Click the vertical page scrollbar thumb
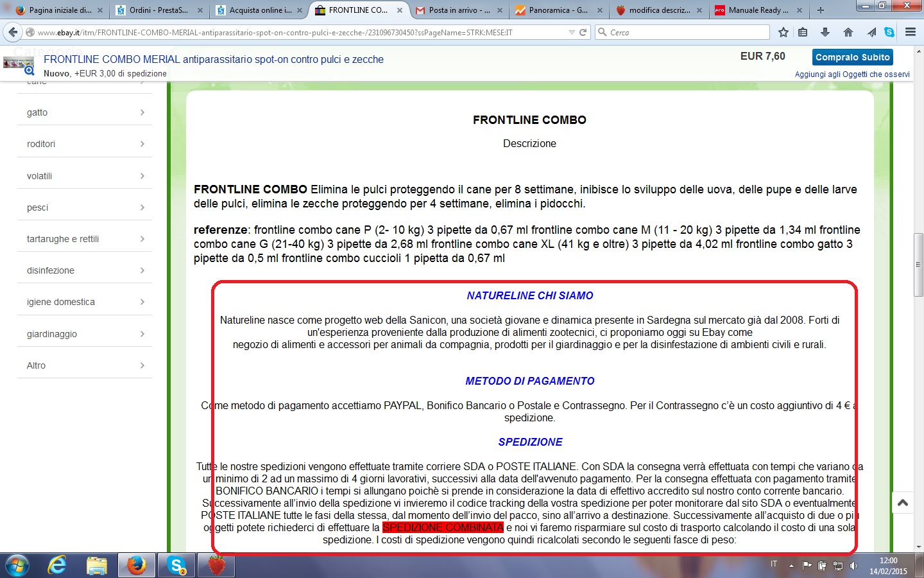Screen dimensions: 924x578 point(918,265)
